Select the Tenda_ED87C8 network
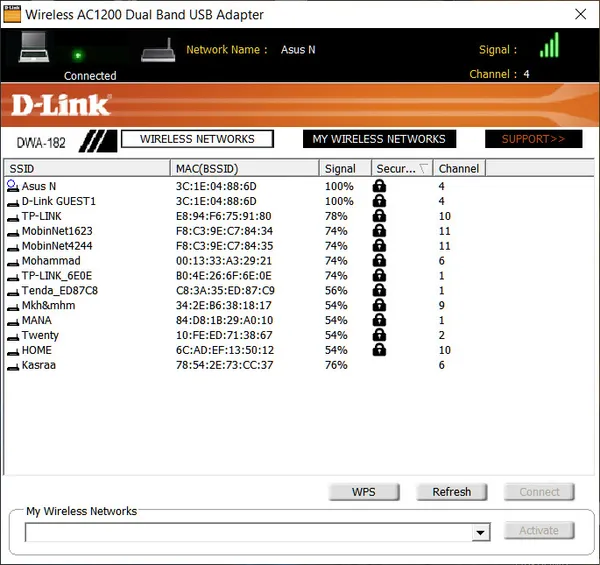This screenshot has height=565, width=600. pyautogui.click(x=60, y=291)
